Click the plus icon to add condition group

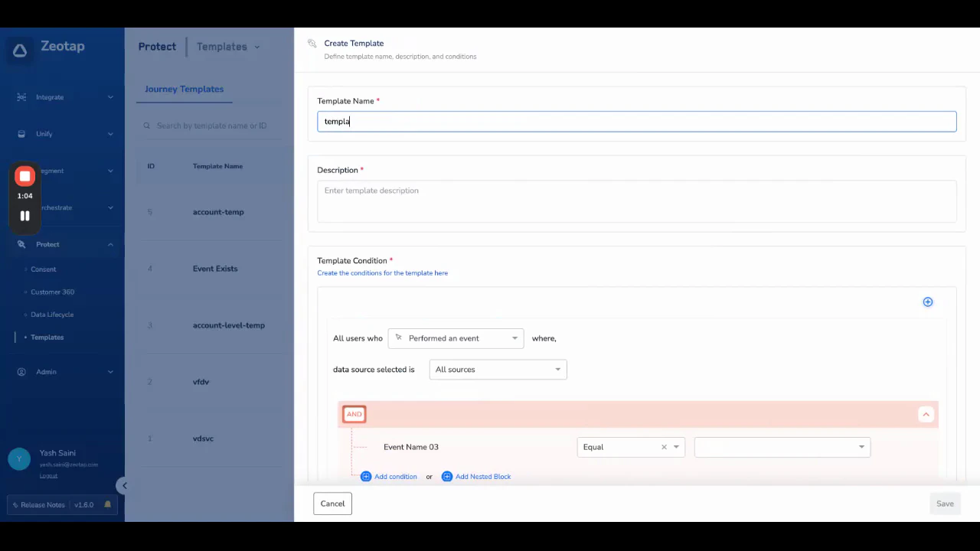click(x=927, y=302)
